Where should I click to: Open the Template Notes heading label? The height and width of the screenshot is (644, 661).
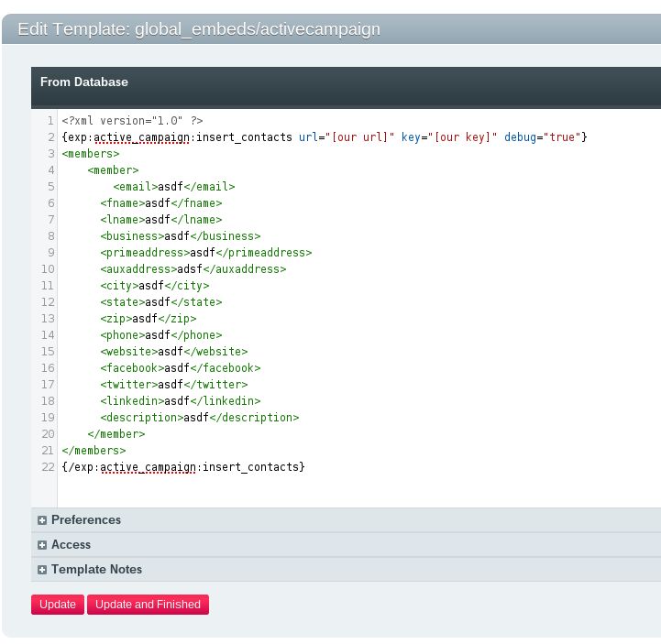(x=96, y=570)
